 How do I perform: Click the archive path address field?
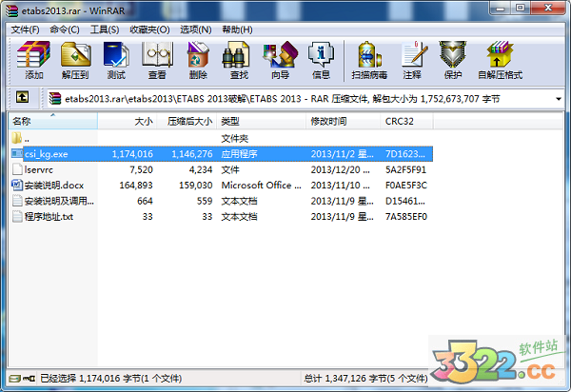305,99
